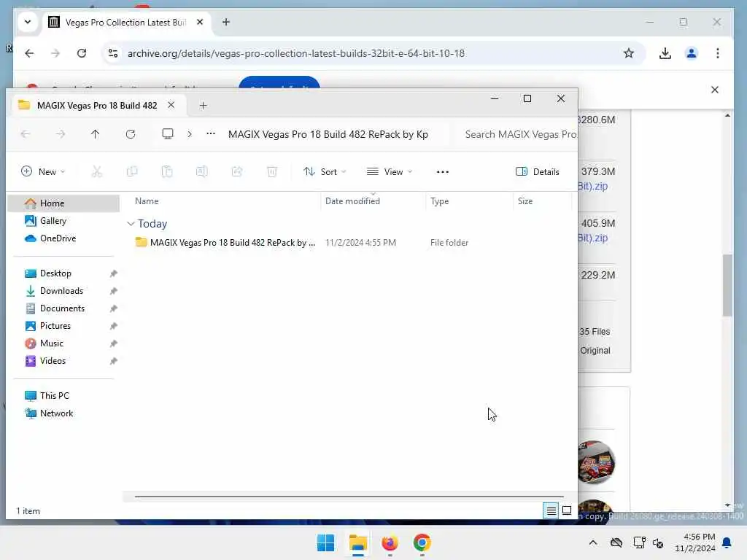Select Home in navigation pane
Image resolution: width=747 pixels, height=560 pixels.
64,203
